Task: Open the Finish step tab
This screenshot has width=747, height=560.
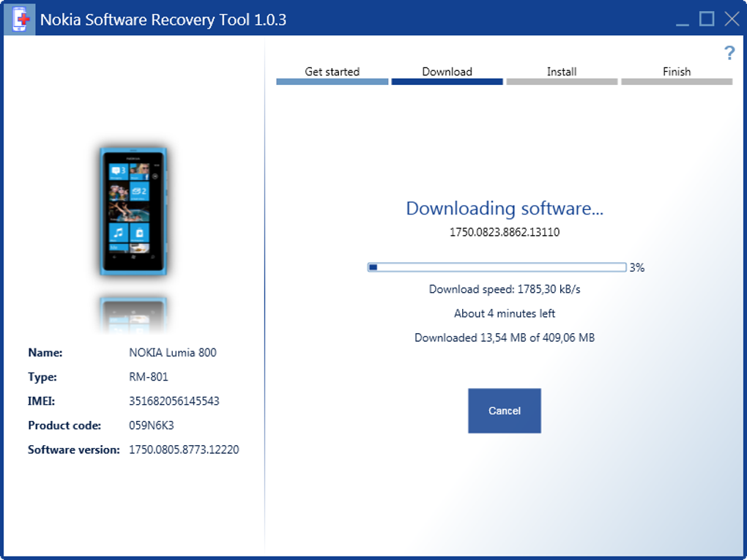Action: 677,75
